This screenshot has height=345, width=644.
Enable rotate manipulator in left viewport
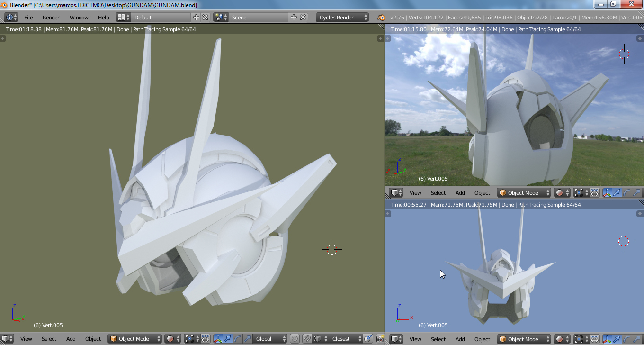point(238,339)
